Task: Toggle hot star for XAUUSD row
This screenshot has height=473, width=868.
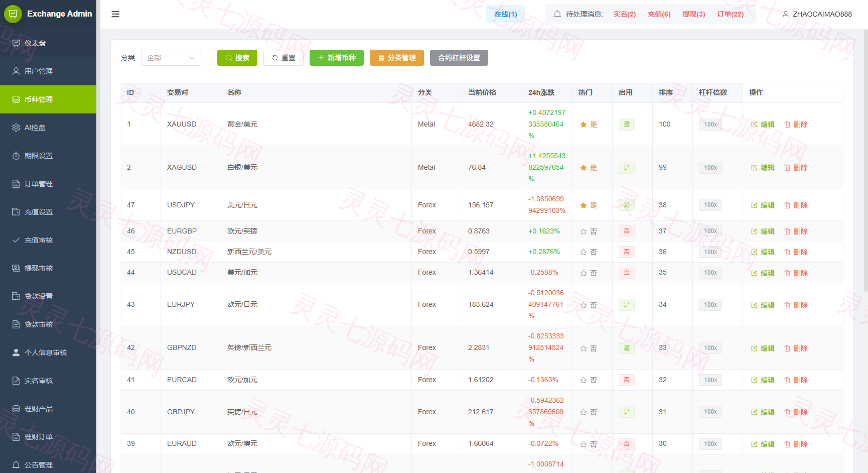Action: [x=584, y=125]
